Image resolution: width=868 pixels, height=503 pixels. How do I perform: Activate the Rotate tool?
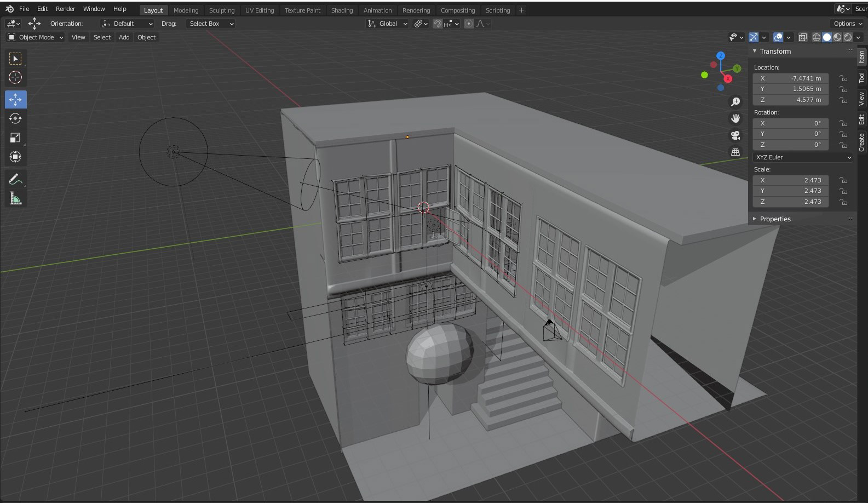[x=15, y=118]
